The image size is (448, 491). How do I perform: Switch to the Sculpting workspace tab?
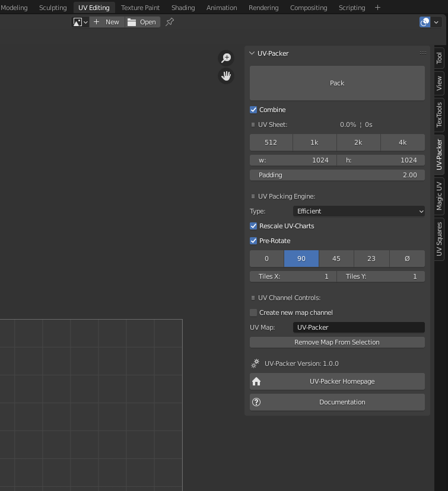pyautogui.click(x=53, y=8)
